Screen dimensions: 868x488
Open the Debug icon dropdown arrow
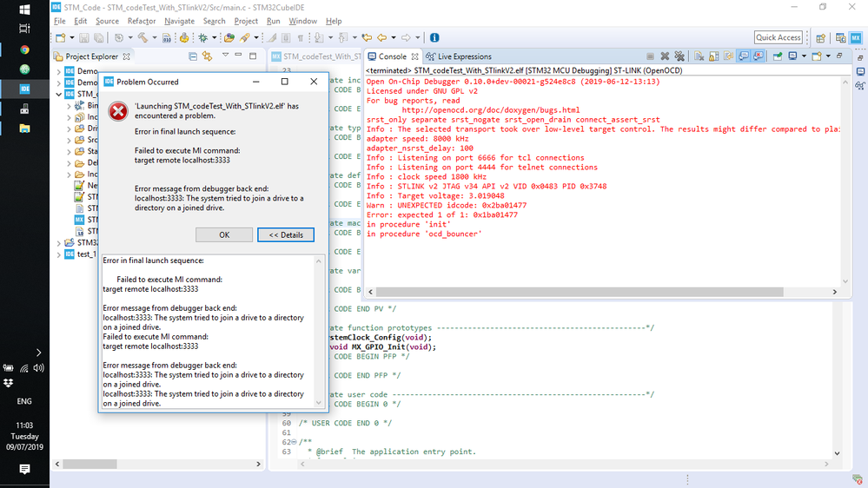point(215,37)
